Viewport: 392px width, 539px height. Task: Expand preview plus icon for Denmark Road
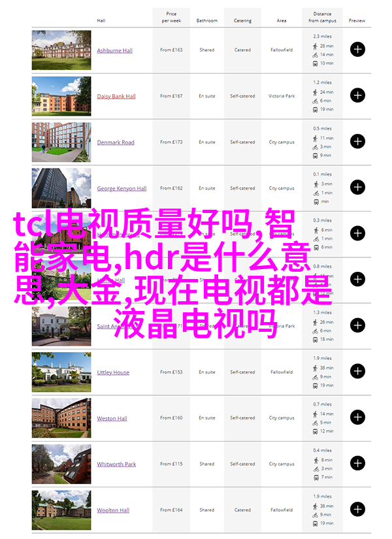click(357, 141)
